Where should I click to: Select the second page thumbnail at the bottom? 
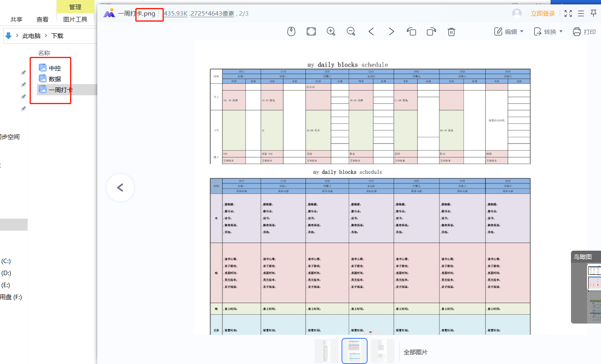pos(354,350)
